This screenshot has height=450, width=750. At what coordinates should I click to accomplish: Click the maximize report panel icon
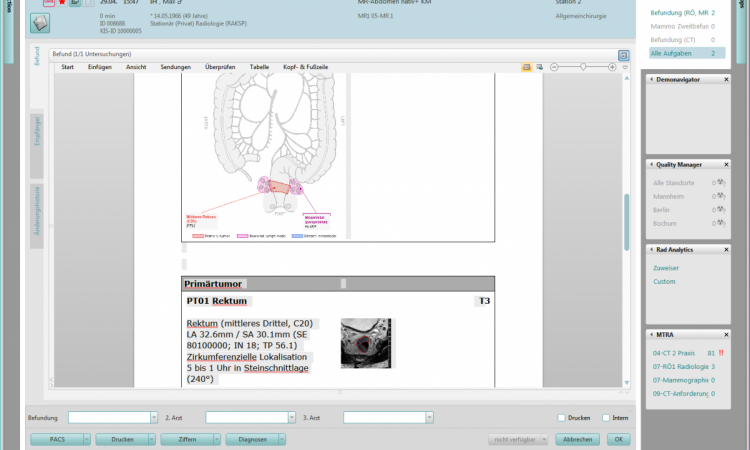[623, 55]
